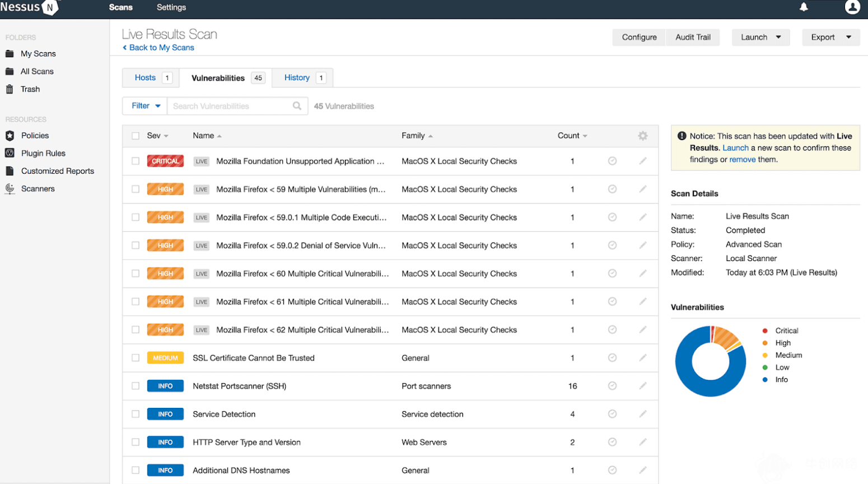Image resolution: width=868 pixels, height=484 pixels.
Task: Switch to the History tab
Action: (x=302, y=78)
